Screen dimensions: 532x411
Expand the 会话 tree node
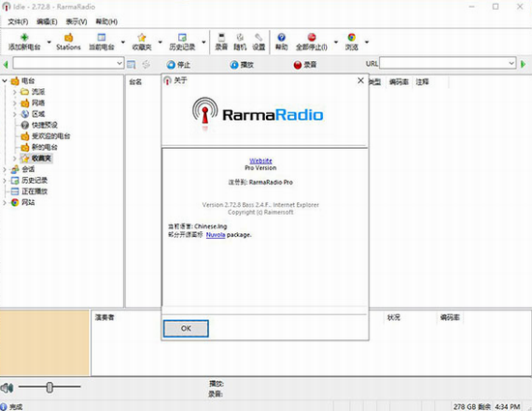coord(5,169)
